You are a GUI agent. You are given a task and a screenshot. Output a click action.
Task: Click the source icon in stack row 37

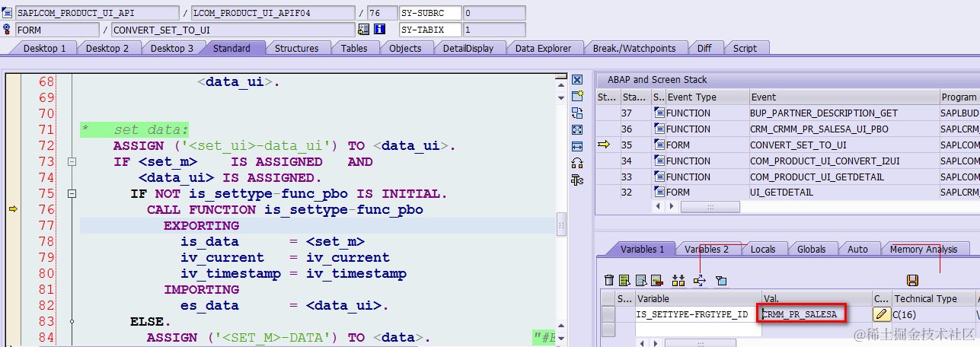coord(659,113)
